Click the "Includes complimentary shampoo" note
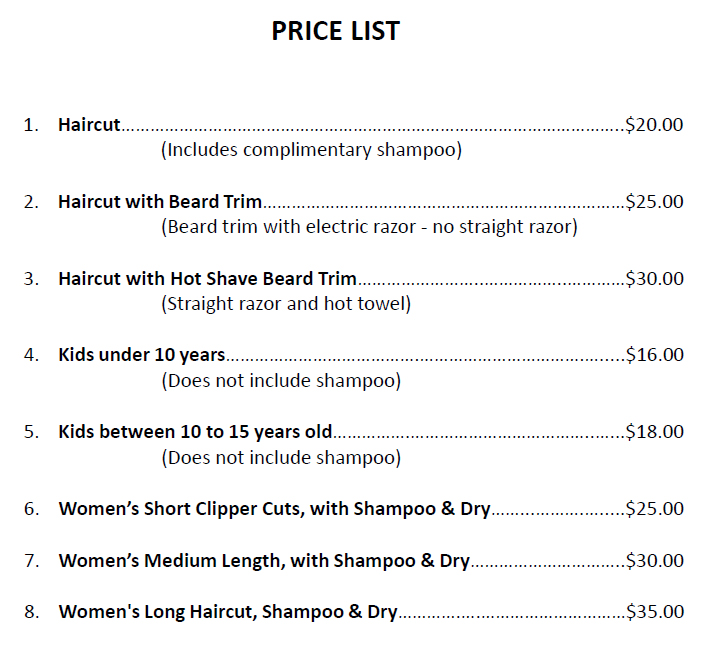 311,150
